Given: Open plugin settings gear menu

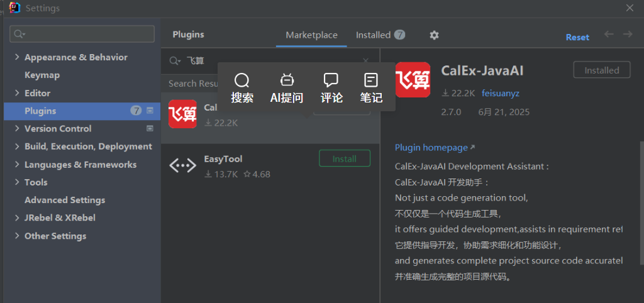Looking at the screenshot, I should pos(434,35).
